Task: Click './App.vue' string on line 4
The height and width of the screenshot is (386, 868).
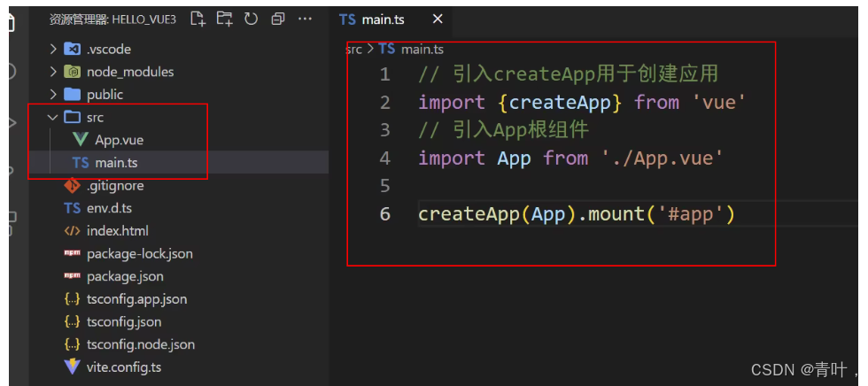Action: [663, 158]
